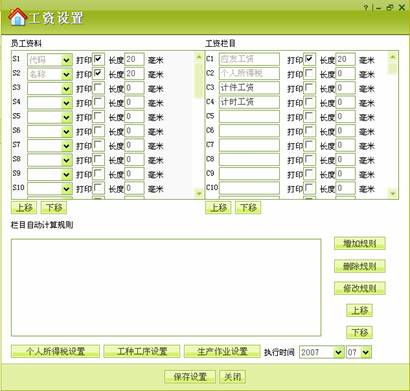
Task: Expand the S7 field dropdown
Action: pos(67,146)
